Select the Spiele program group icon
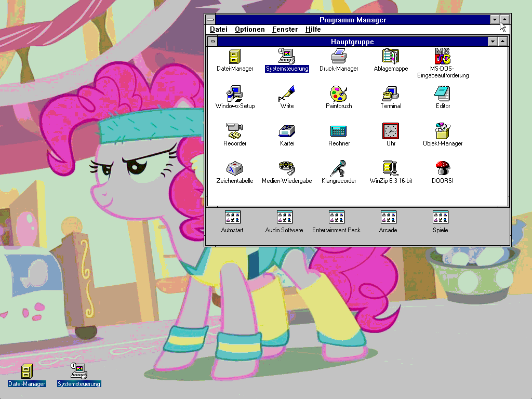Viewport: 532px width, 399px height. [x=441, y=217]
